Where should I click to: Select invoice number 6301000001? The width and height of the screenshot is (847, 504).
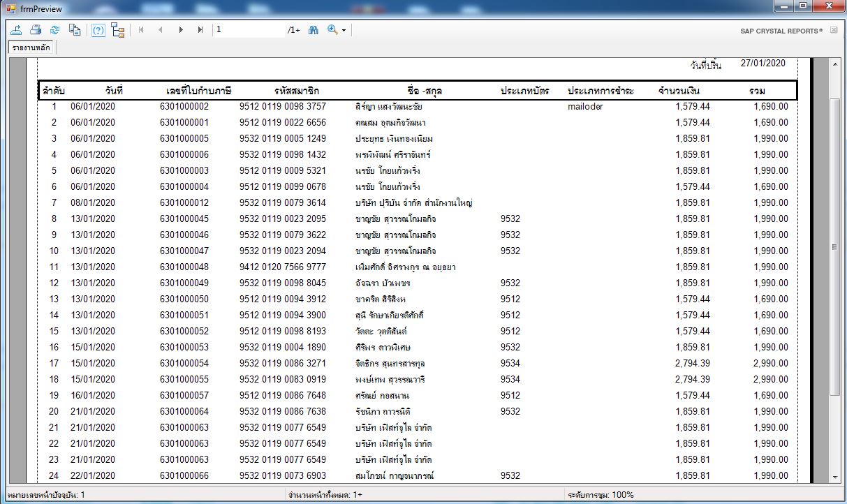pyautogui.click(x=184, y=123)
